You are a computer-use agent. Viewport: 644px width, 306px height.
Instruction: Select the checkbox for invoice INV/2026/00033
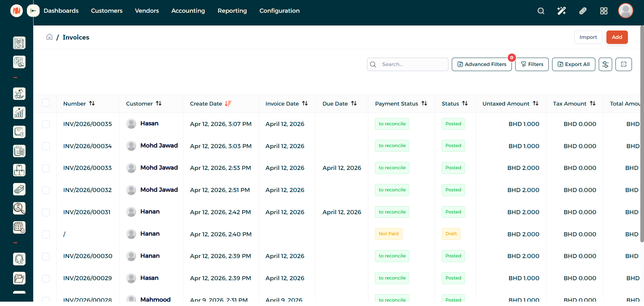pos(46,168)
